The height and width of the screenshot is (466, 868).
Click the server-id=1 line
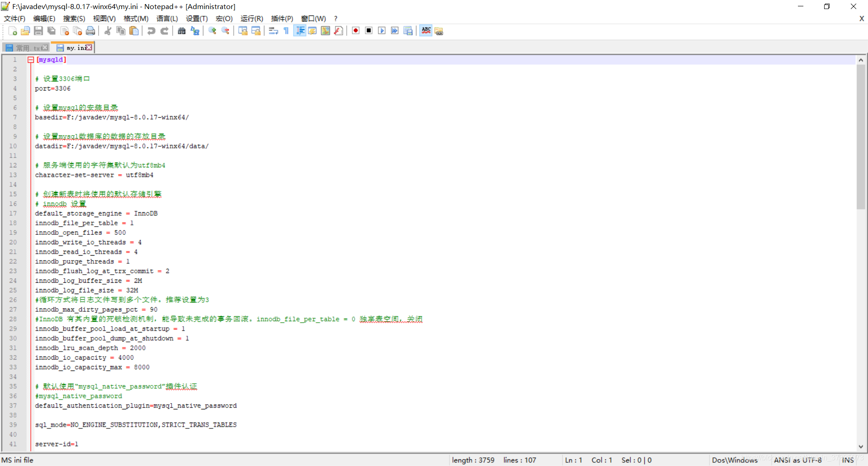click(x=57, y=444)
